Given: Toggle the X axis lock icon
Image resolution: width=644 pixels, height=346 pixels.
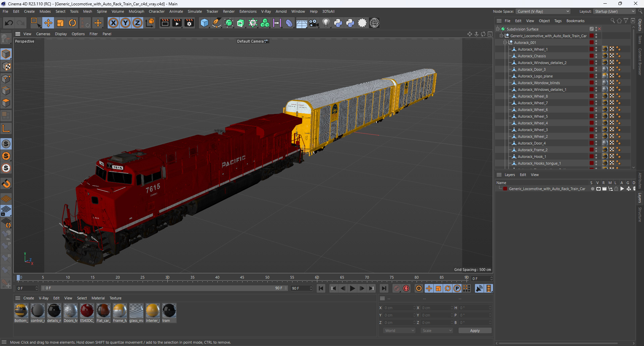Looking at the screenshot, I should [x=113, y=23].
